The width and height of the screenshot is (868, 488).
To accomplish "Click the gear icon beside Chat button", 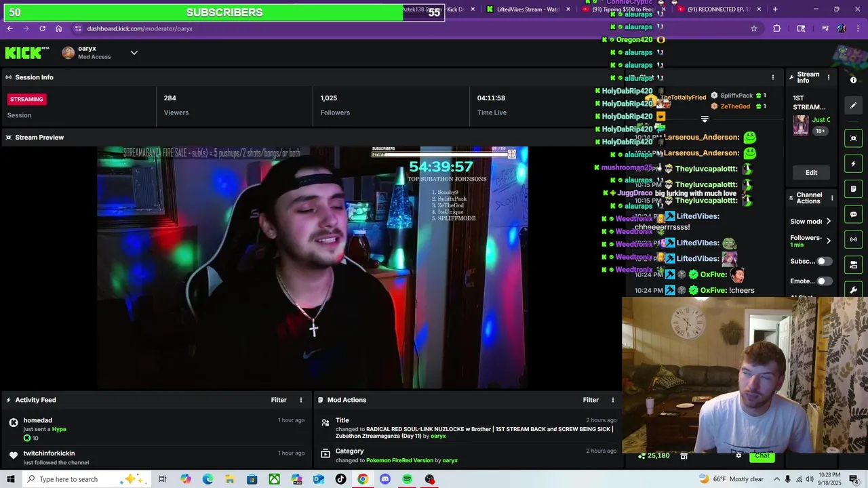I will coord(738,455).
